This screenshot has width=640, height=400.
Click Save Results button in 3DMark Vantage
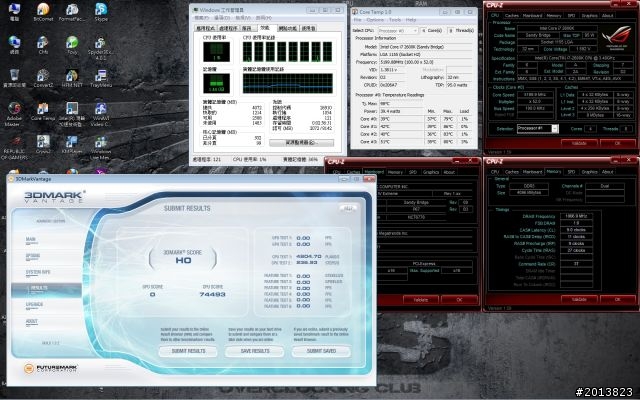255,351
